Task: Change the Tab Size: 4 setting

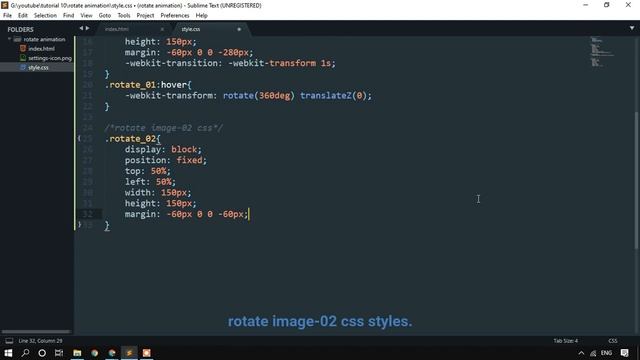Action: click(x=565, y=340)
